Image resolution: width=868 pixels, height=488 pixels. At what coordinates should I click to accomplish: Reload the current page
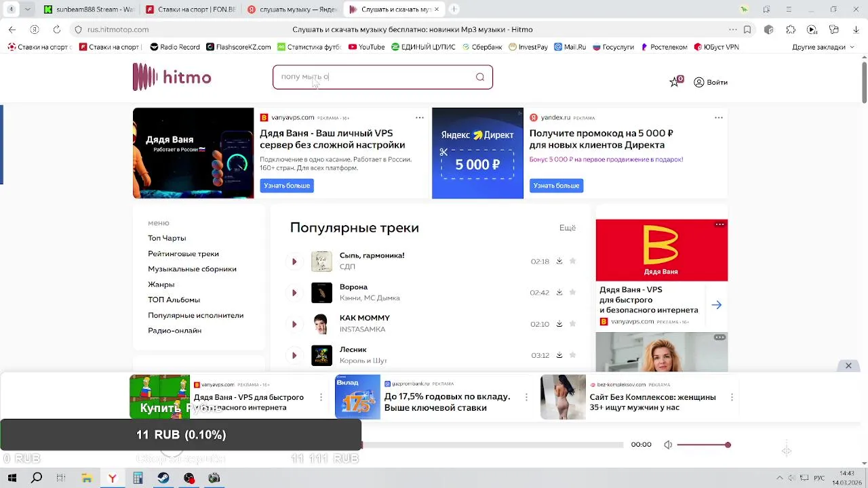coord(56,30)
